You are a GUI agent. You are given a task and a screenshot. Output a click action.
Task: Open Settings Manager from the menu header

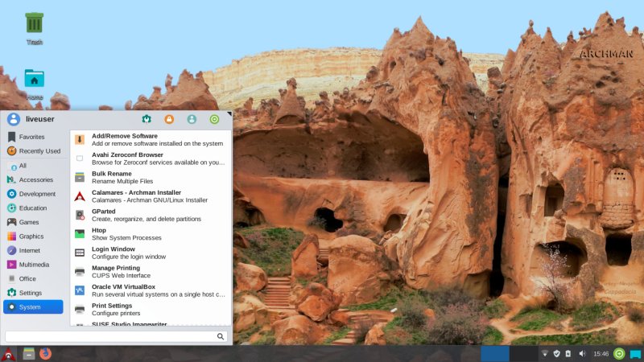(x=147, y=119)
